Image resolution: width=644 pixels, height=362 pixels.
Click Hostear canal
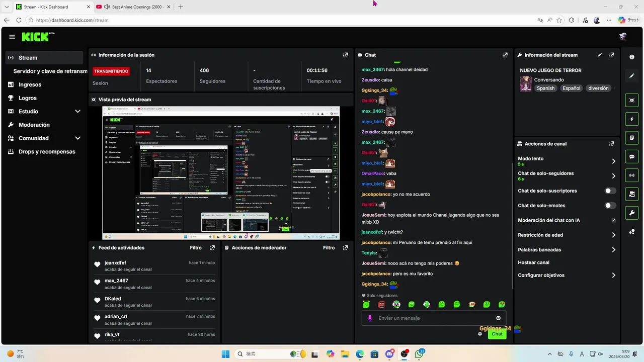point(533,262)
